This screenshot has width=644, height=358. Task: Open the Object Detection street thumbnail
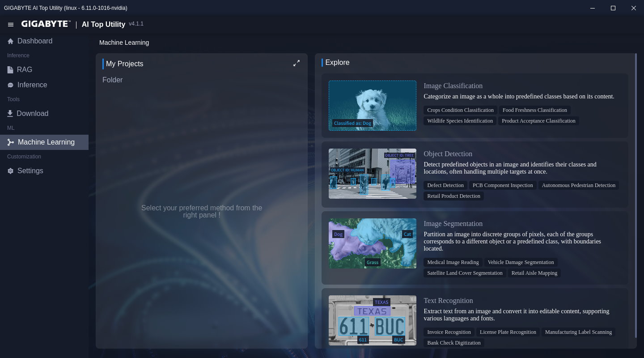[372, 174]
